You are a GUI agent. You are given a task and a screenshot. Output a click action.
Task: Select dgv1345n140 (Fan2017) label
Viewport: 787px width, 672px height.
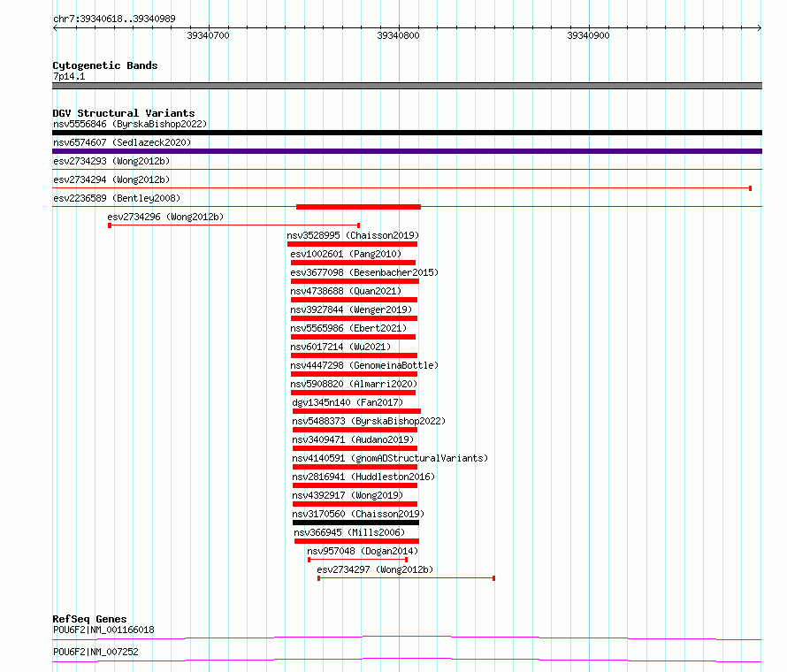tap(348, 402)
